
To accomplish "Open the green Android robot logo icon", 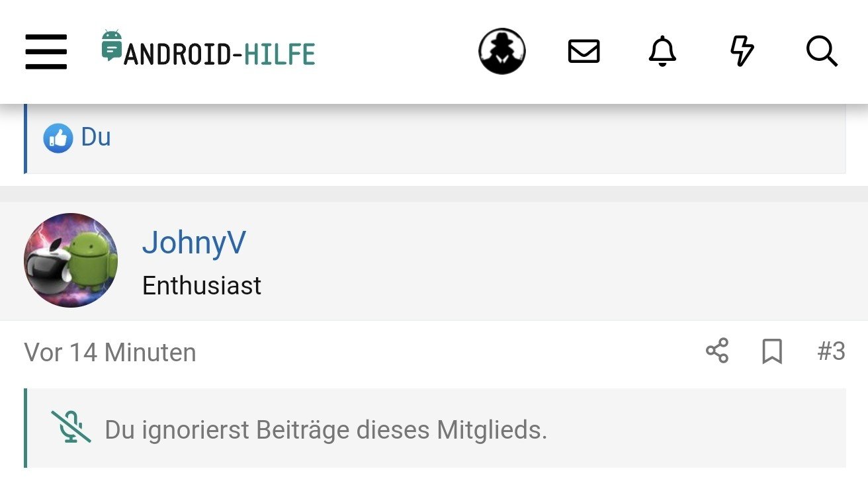I will pyautogui.click(x=112, y=46).
